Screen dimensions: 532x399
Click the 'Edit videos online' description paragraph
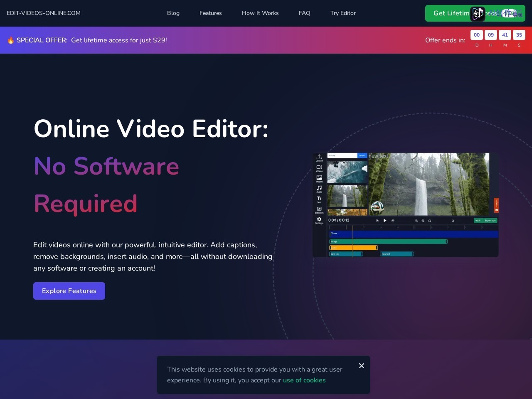153,256
